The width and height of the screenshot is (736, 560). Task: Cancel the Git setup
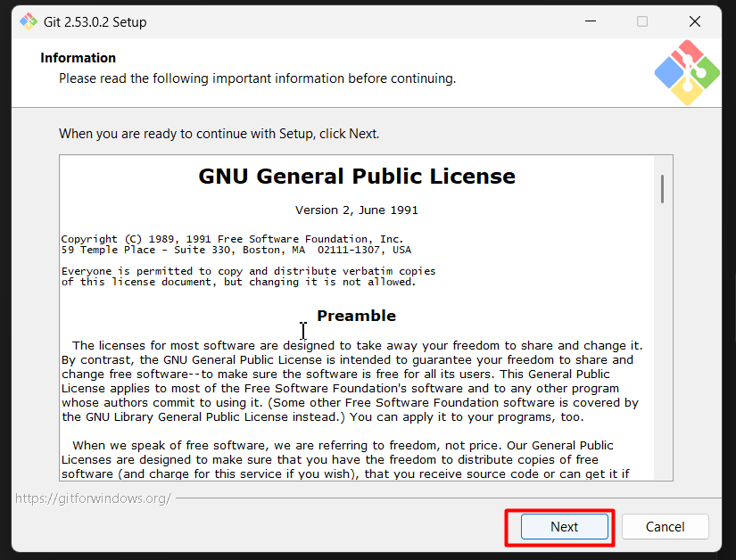tap(666, 527)
